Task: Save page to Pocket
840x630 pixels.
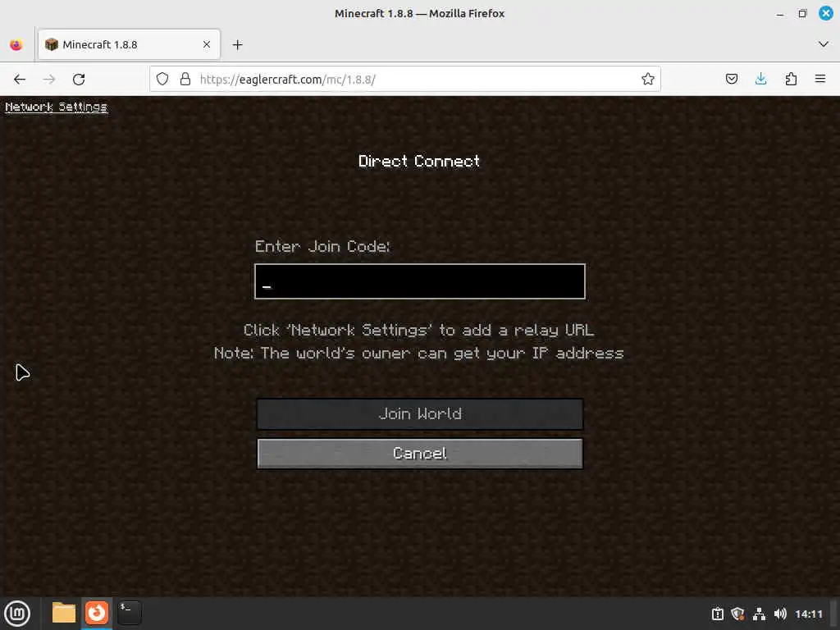Action: [x=731, y=80]
